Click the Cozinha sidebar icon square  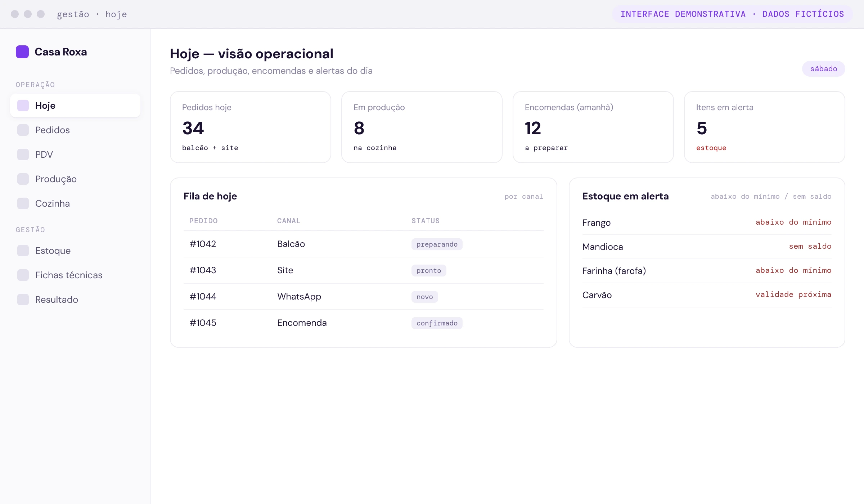23,203
